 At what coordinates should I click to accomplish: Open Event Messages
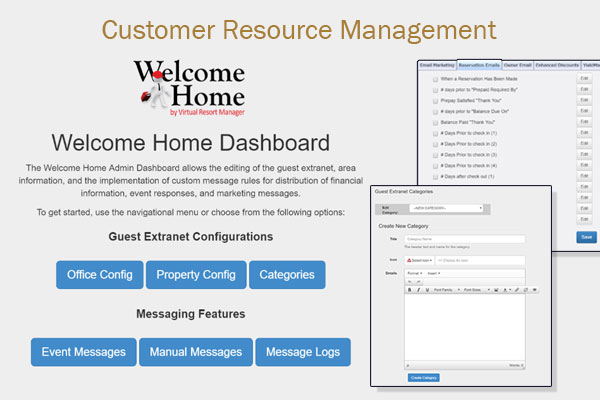(x=83, y=352)
